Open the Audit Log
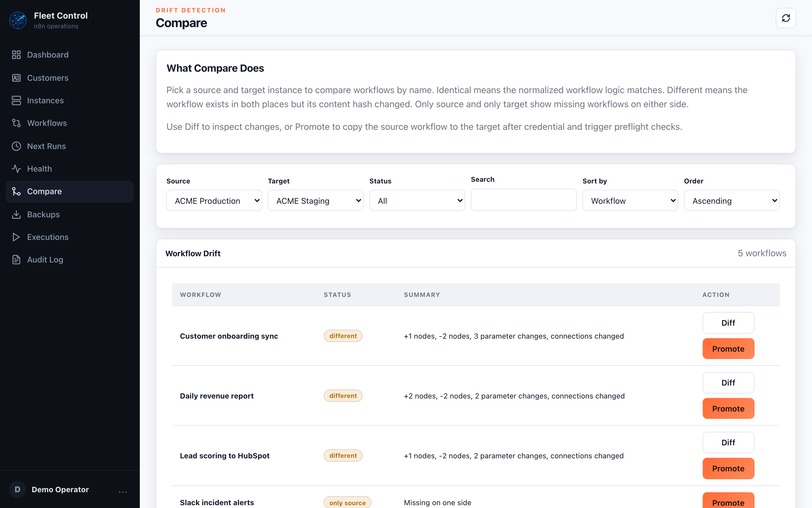The image size is (812, 508). pos(69,260)
